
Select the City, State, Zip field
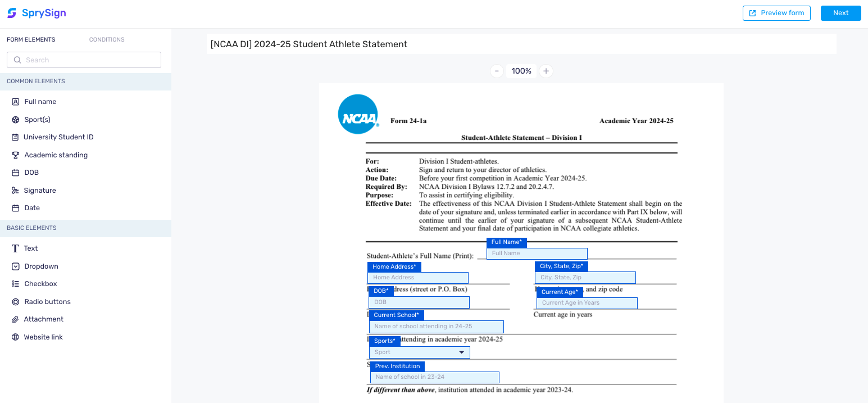[x=585, y=278]
